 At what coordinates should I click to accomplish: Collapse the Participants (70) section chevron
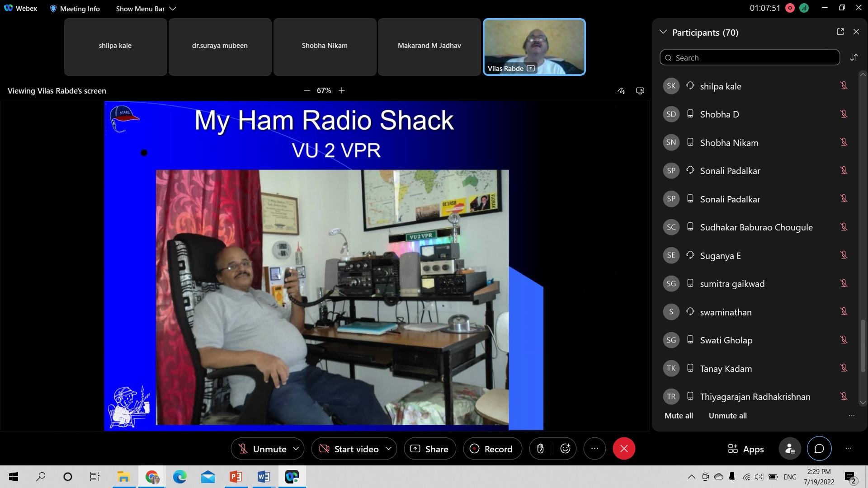pyautogui.click(x=663, y=32)
